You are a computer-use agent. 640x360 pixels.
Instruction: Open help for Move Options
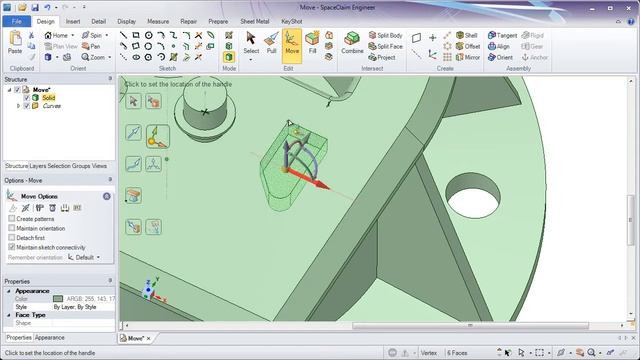[x=107, y=196]
